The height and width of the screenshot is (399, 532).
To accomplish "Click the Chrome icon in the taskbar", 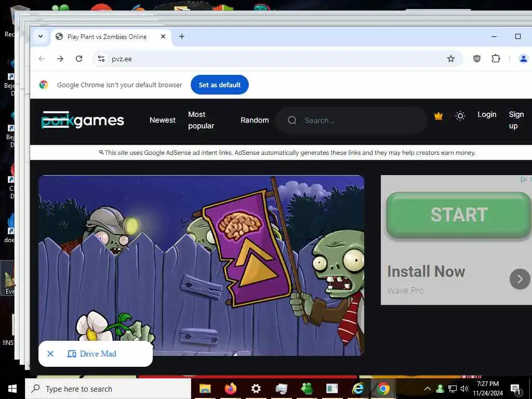I will (x=383, y=389).
